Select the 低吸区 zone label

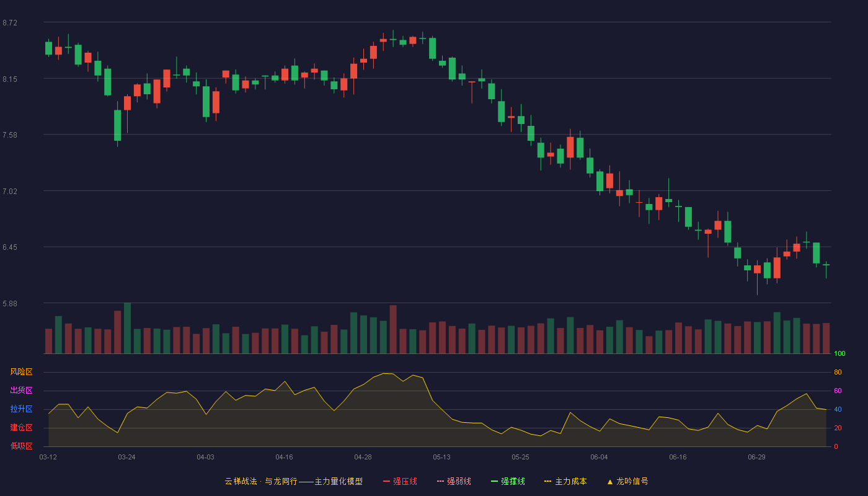21,446
